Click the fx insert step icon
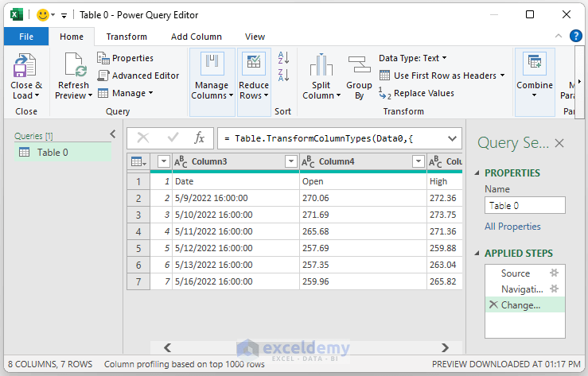The width and height of the screenshot is (588, 376). click(x=200, y=138)
